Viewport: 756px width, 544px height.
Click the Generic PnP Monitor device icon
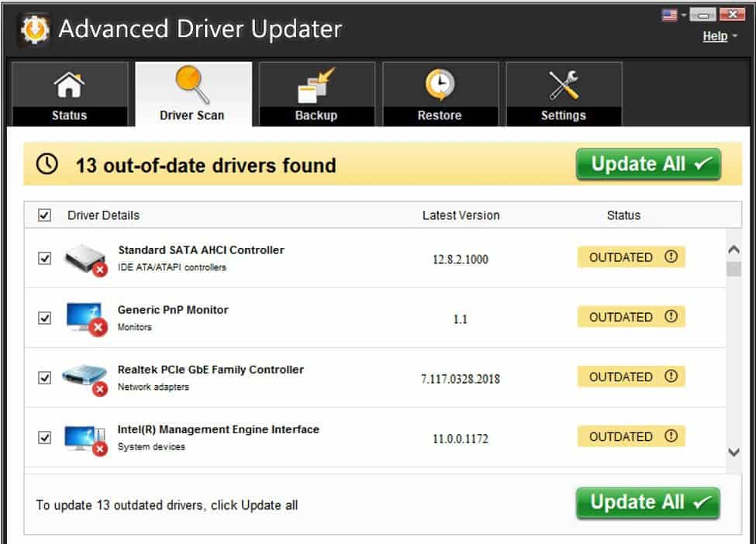pos(83,318)
